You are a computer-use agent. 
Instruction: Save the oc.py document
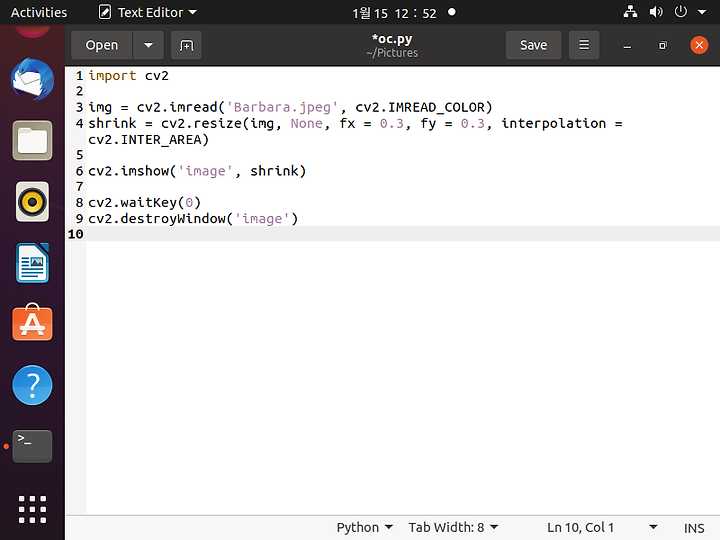[533, 45]
